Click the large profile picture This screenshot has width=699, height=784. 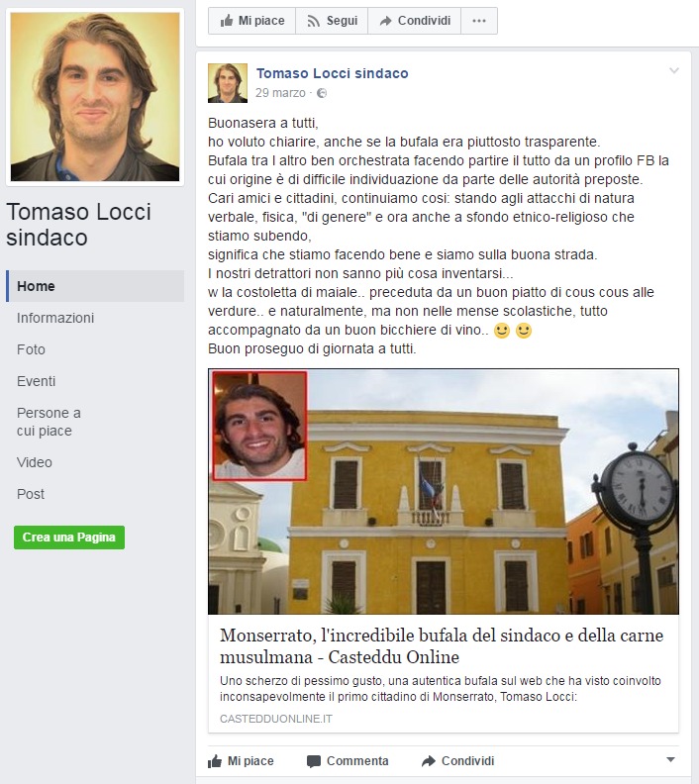click(95, 97)
